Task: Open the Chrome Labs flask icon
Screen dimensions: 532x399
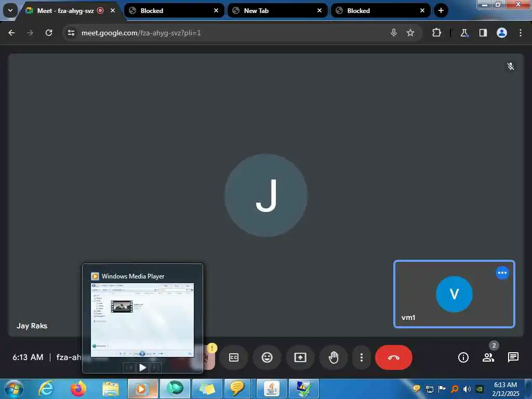Action: click(x=464, y=33)
